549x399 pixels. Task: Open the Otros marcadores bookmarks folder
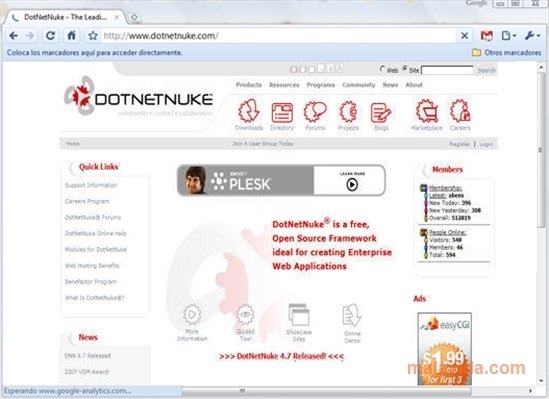[x=506, y=53]
